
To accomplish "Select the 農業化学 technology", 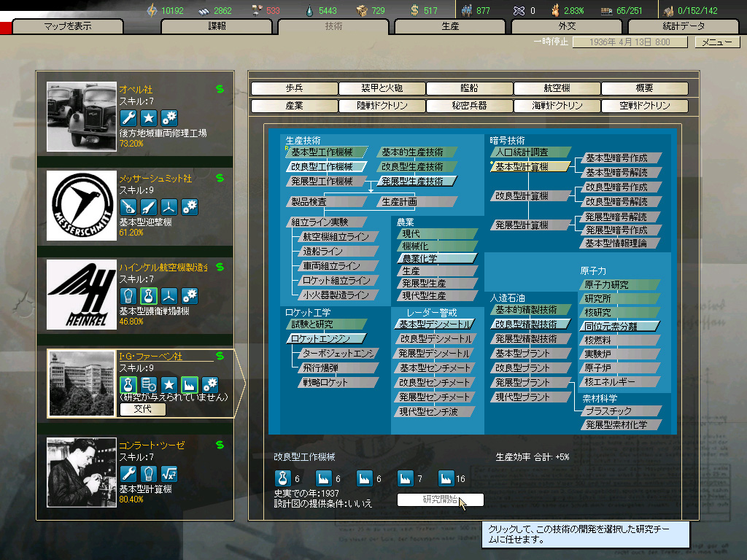I will point(437,259).
